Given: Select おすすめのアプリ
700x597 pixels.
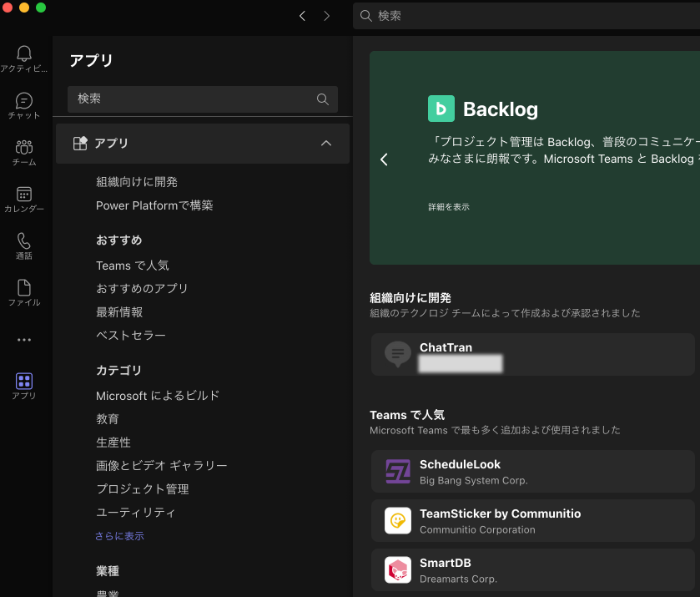Looking at the screenshot, I should click(x=142, y=289).
